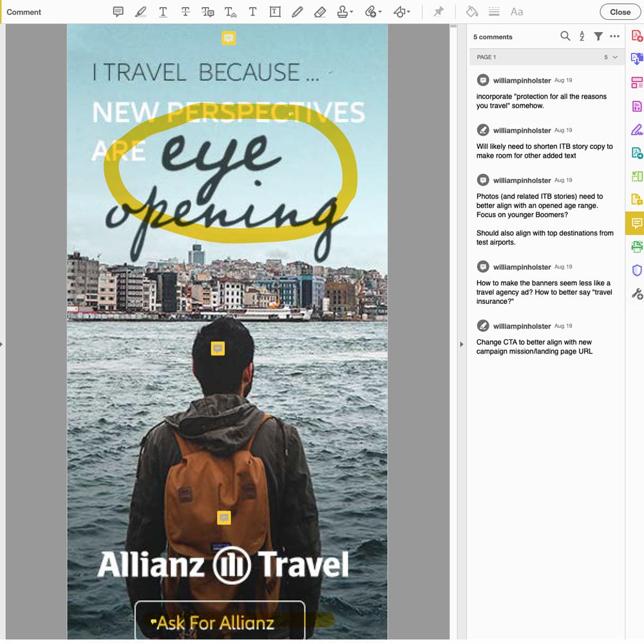
Task: Close the Comment toolbar
Action: coord(620,12)
